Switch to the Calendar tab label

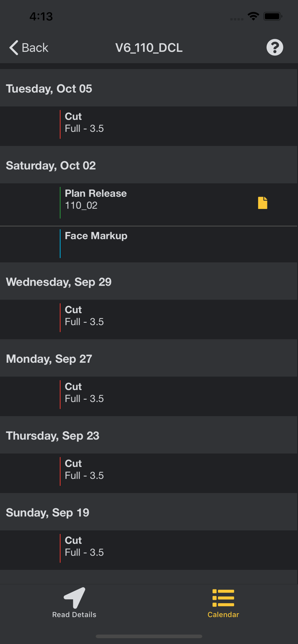[223, 614]
